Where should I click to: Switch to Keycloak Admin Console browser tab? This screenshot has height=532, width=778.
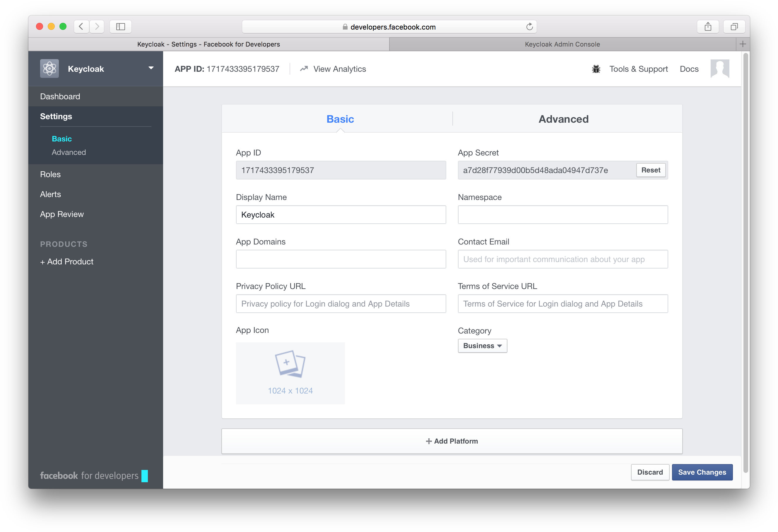point(562,44)
